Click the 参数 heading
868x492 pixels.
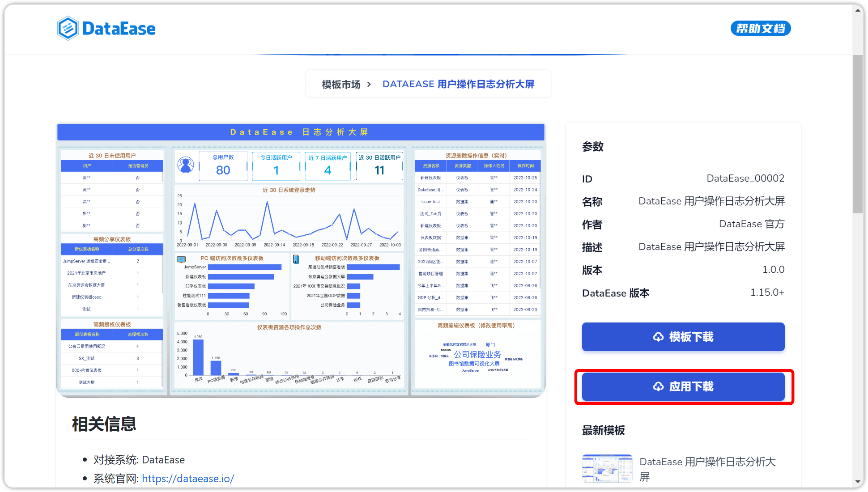593,147
